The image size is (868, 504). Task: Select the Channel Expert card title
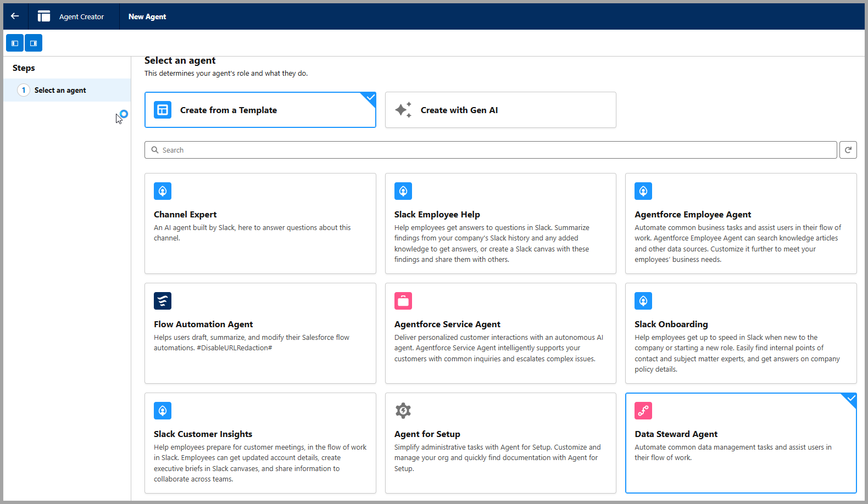185,215
